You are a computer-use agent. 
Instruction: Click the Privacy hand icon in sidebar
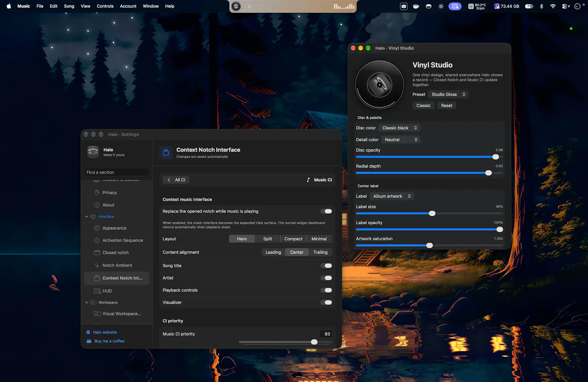(97, 193)
